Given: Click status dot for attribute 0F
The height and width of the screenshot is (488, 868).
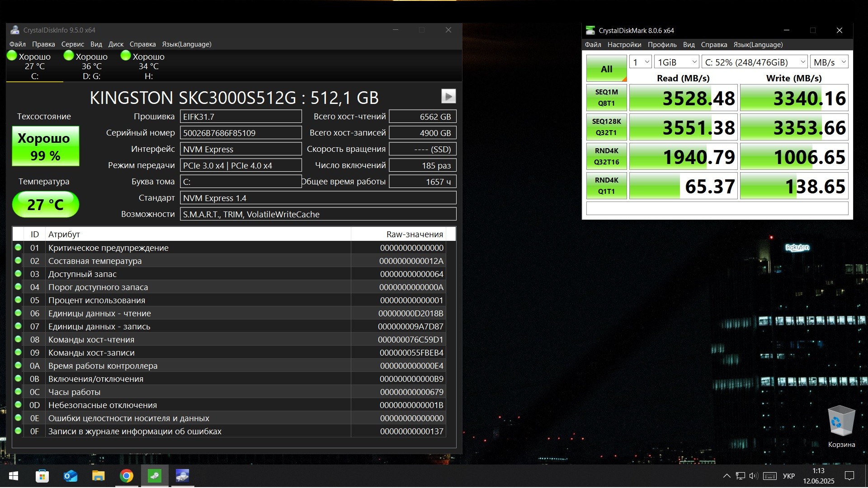Looking at the screenshot, I should (18, 431).
